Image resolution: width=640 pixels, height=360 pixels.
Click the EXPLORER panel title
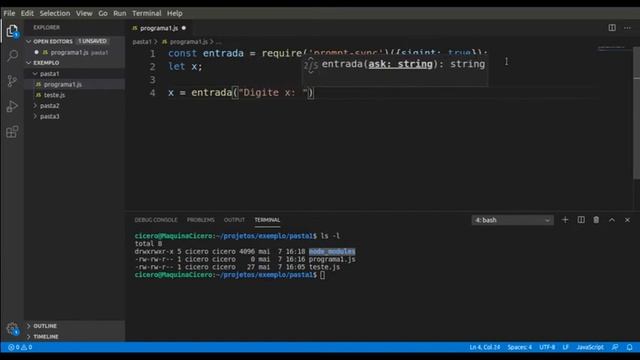[x=47, y=27]
